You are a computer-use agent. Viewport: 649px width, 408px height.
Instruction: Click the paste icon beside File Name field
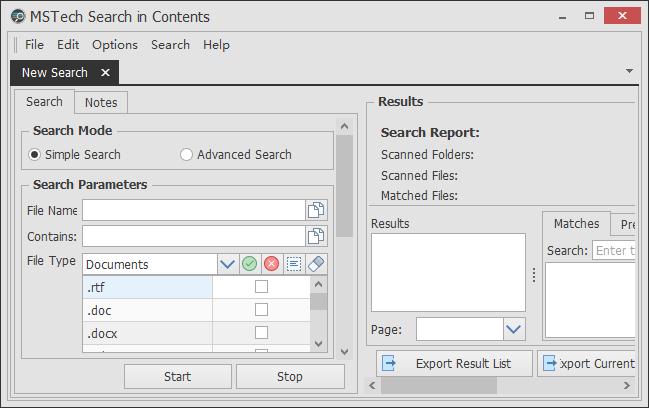pyautogui.click(x=316, y=210)
